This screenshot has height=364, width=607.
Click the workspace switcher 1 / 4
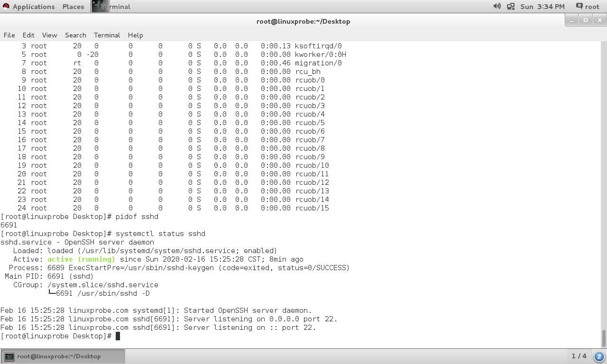point(579,356)
